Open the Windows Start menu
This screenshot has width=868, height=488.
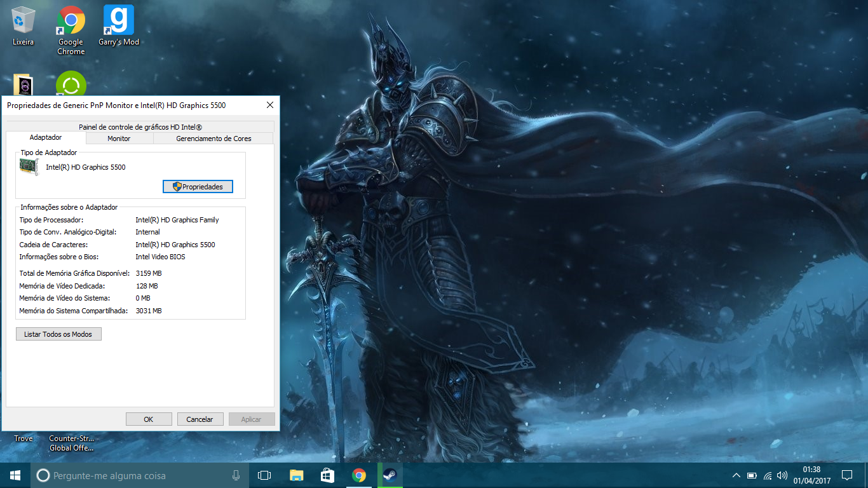coord(15,475)
